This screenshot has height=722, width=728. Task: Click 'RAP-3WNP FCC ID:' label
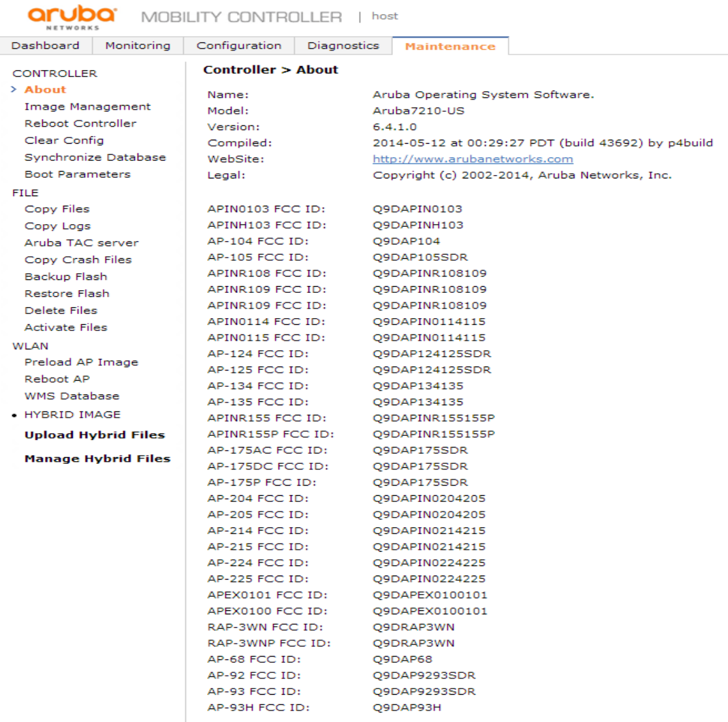tap(269, 644)
